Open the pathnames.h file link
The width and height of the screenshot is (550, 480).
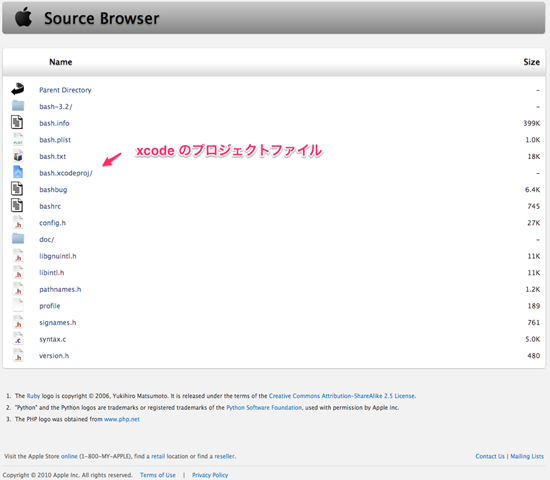(60, 289)
